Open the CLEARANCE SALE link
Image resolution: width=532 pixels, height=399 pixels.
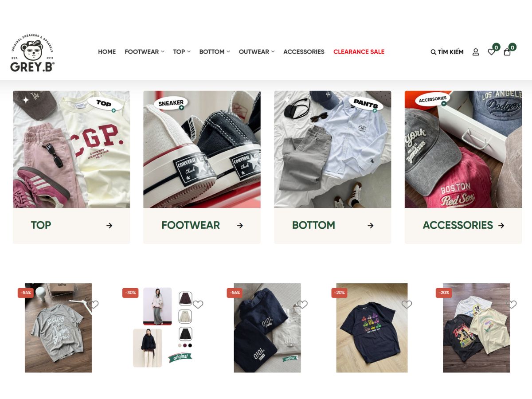[x=359, y=52]
